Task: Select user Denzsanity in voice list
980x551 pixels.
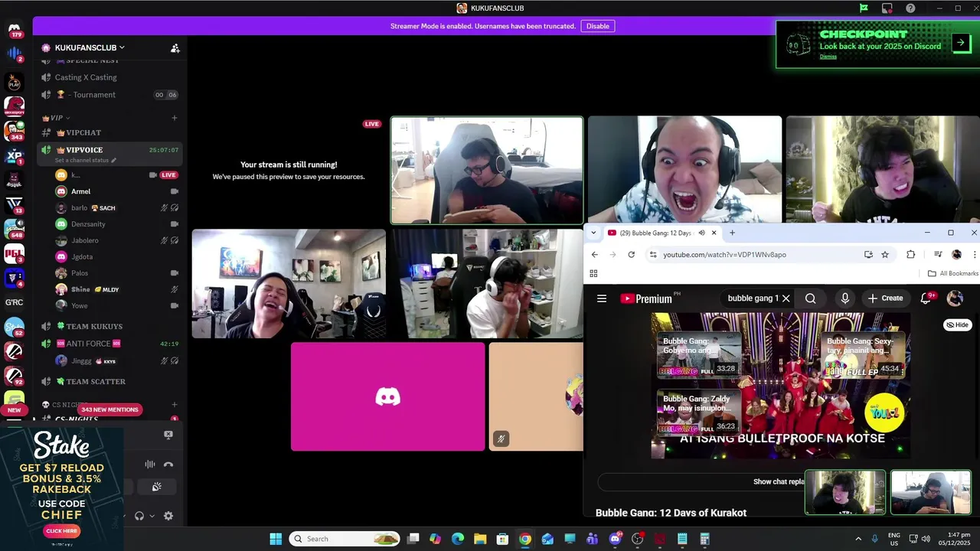Action: pyautogui.click(x=88, y=224)
